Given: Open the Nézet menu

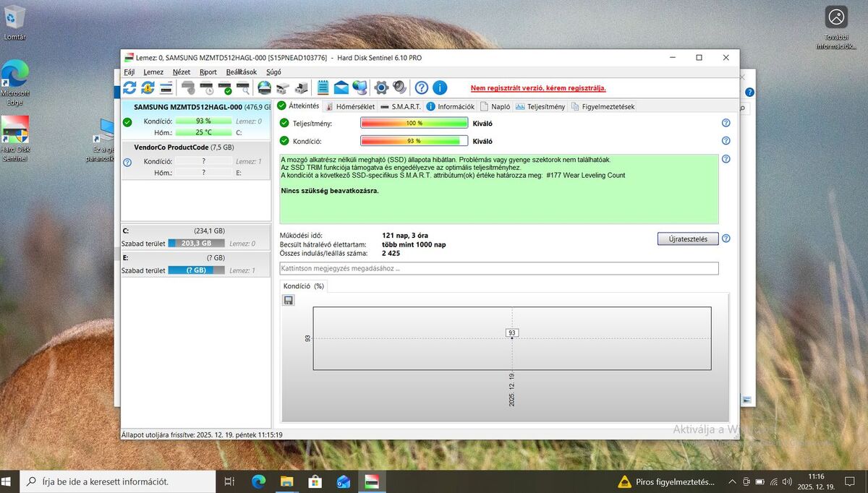Looking at the screenshot, I should (x=182, y=72).
